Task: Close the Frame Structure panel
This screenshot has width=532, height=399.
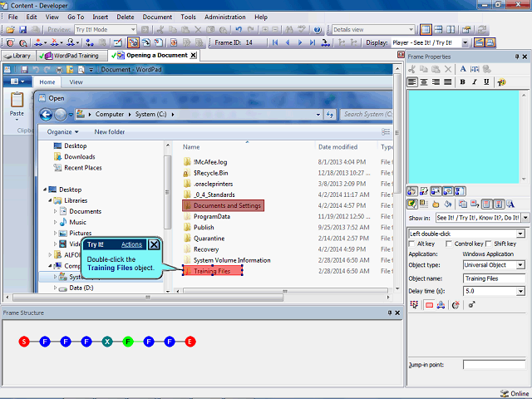Action: click(397, 313)
